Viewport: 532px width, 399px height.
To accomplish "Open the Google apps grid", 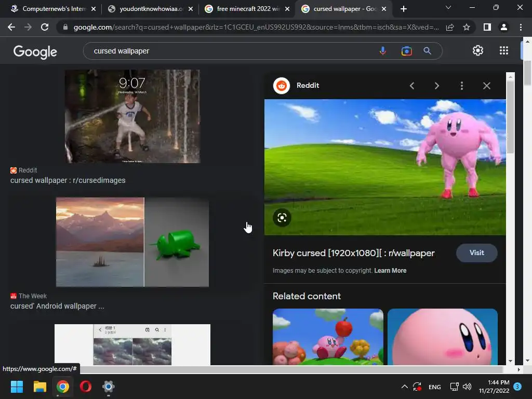I will click(x=504, y=50).
